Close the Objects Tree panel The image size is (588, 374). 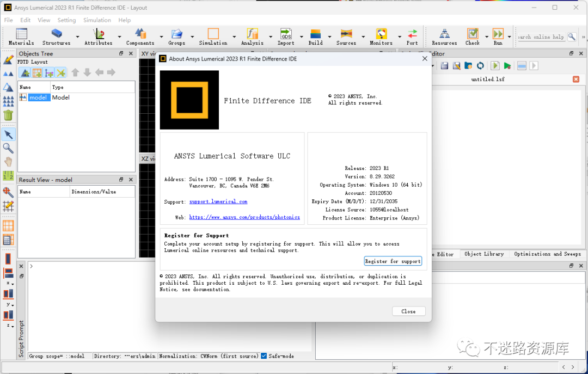click(x=131, y=54)
